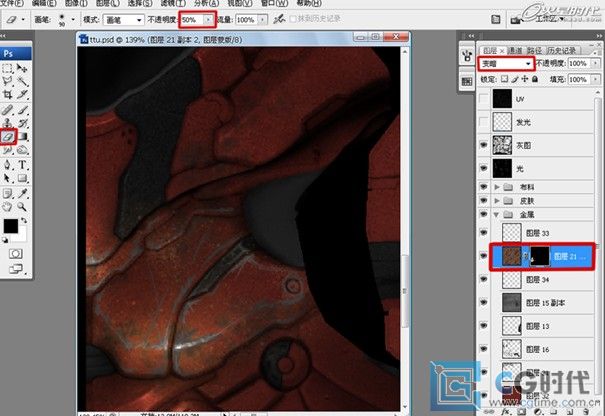Change the screen mode

tap(15, 269)
